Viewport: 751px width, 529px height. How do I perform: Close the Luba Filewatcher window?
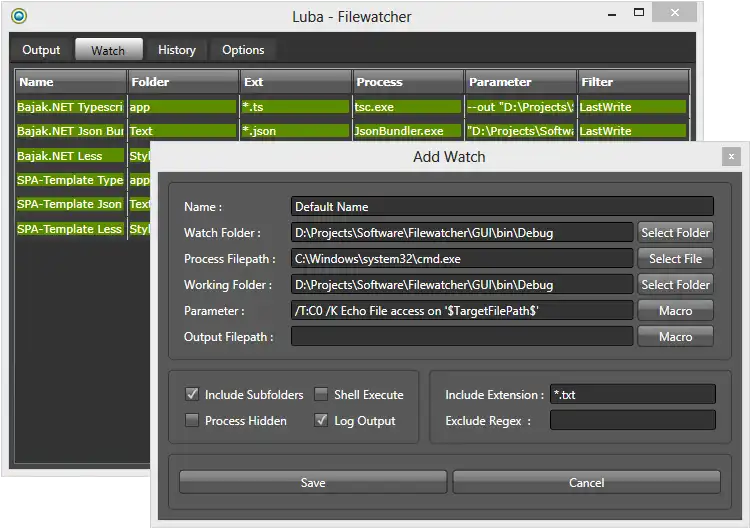674,12
